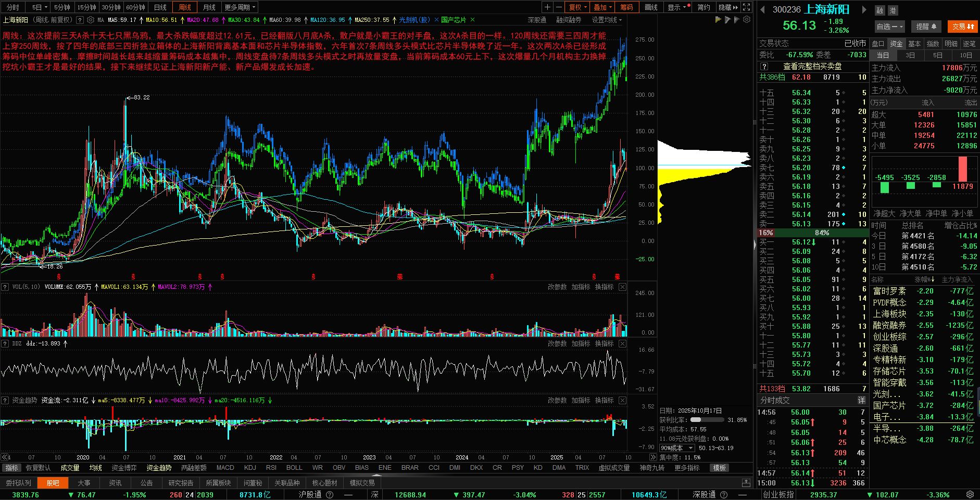Click 获利比率 slider bar
Image resolution: width=980 pixels, height=500 pixels.
coord(707,420)
